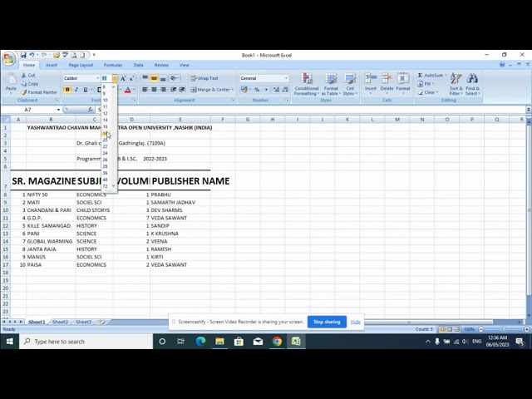The image size is (532, 399).
Task: Open Format as Table gallery
Action: tap(331, 84)
